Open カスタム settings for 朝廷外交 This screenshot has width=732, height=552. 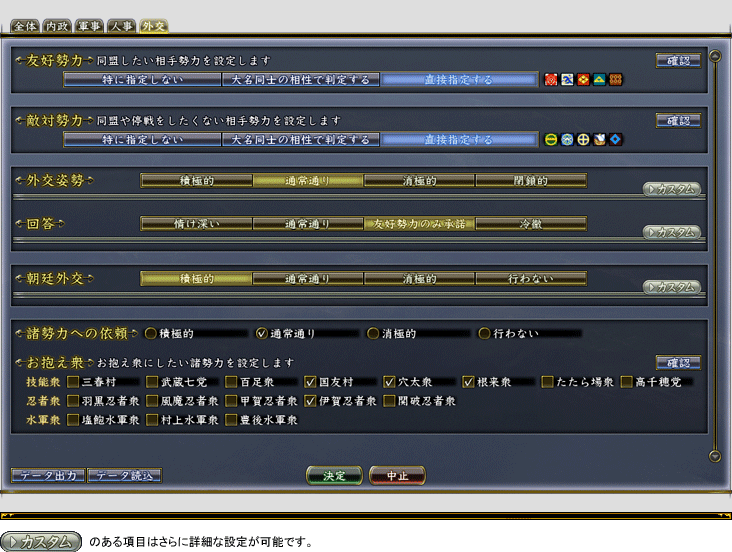[x=672, y=287]
